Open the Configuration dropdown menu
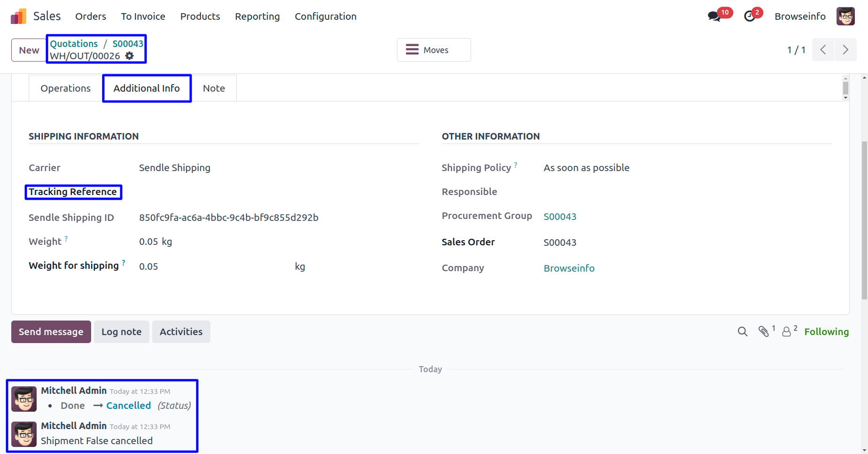The width and height of the screenshot is (868, 454). 325,16
